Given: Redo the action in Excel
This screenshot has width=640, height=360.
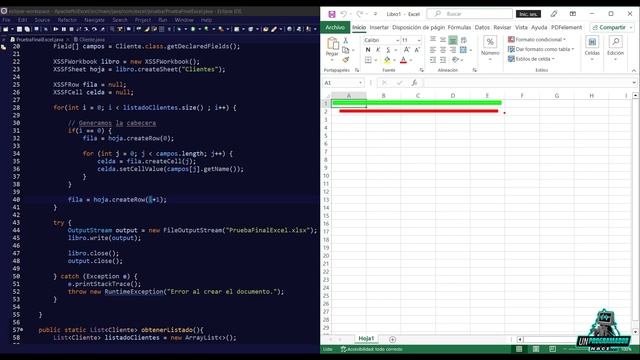Looking at the screenshot, I should pyautogui.click(x=360, y=14).
